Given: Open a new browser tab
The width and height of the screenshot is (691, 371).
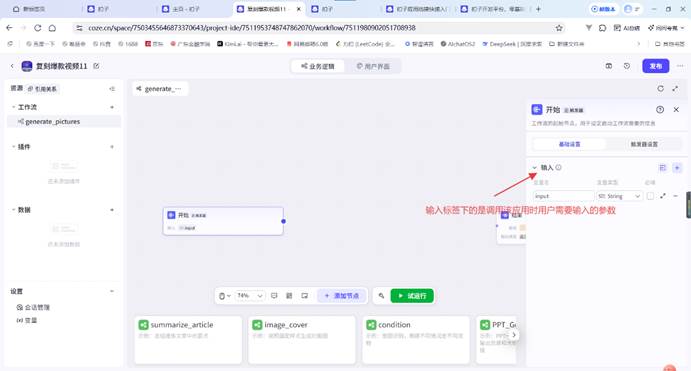Looking at the screenshot, I should point(538,9).
